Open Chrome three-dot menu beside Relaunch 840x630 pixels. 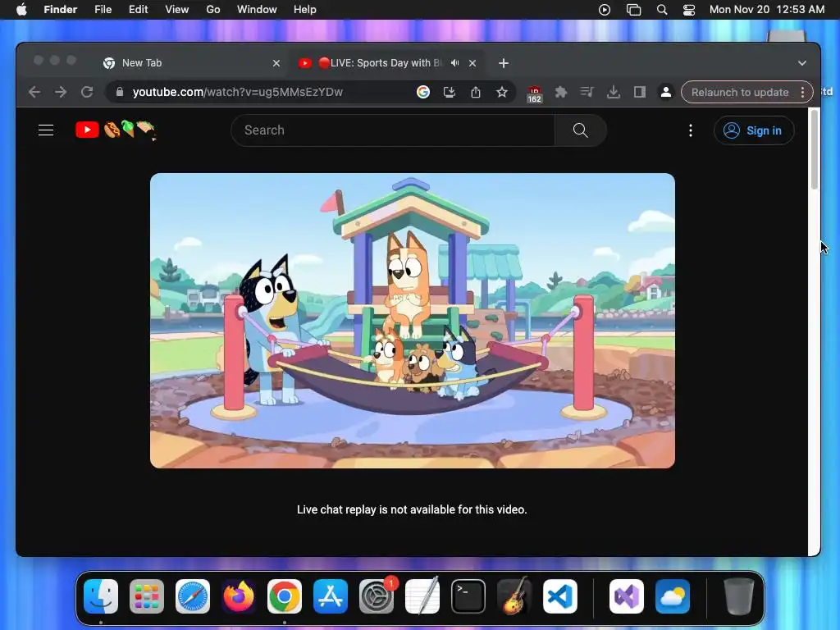(802, 92)
